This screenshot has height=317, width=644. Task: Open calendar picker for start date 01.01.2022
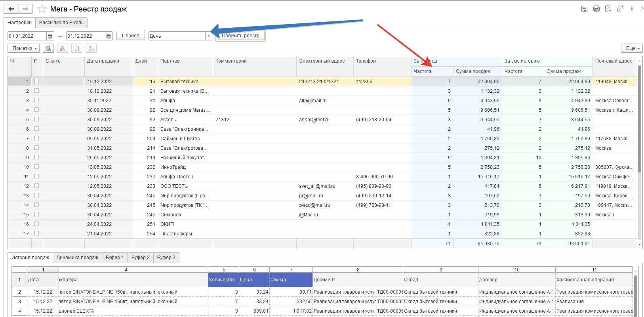(50, 36)
